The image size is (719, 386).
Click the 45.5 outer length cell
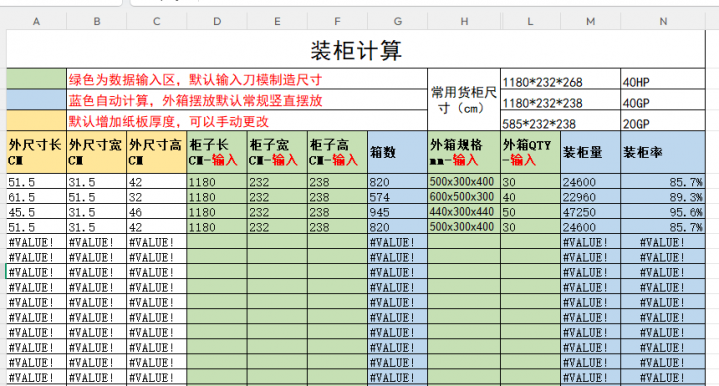tap(37, 212)
